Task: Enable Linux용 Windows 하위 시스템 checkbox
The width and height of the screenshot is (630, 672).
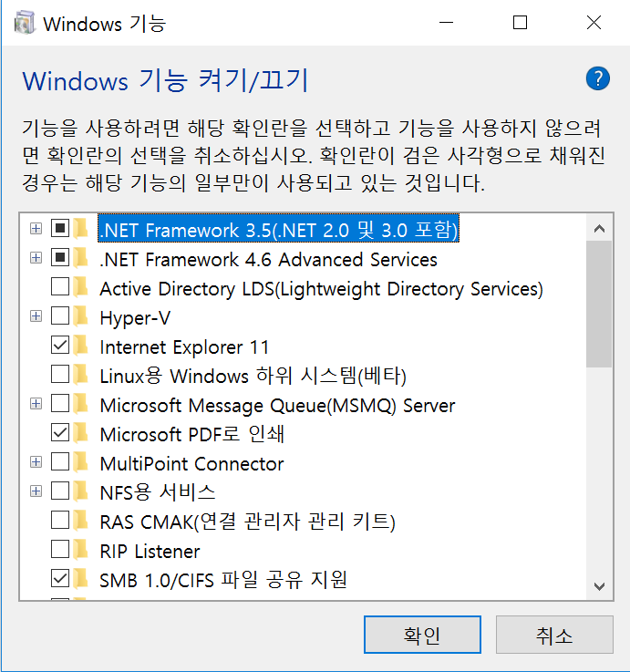Action: tap(60, 374)
